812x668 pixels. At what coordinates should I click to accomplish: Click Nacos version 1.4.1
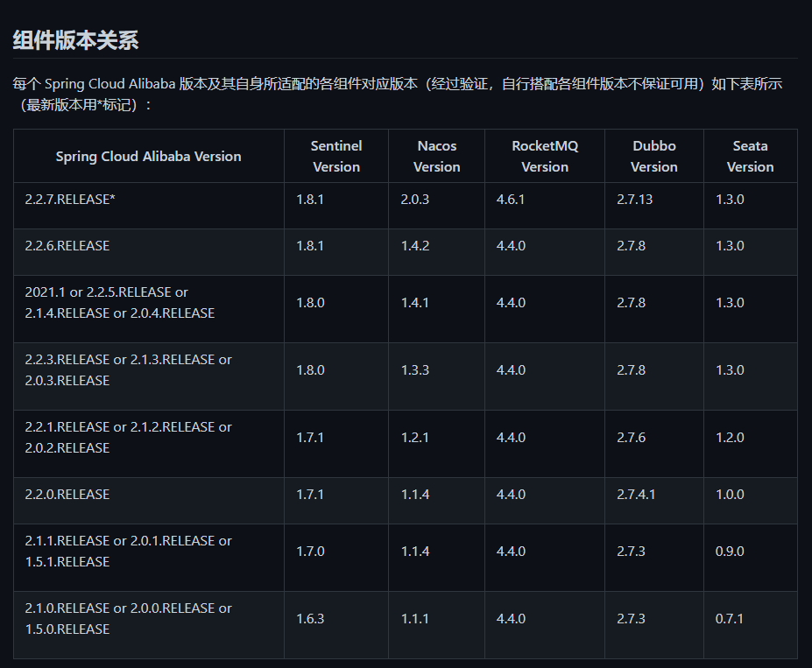pos(415,303)
